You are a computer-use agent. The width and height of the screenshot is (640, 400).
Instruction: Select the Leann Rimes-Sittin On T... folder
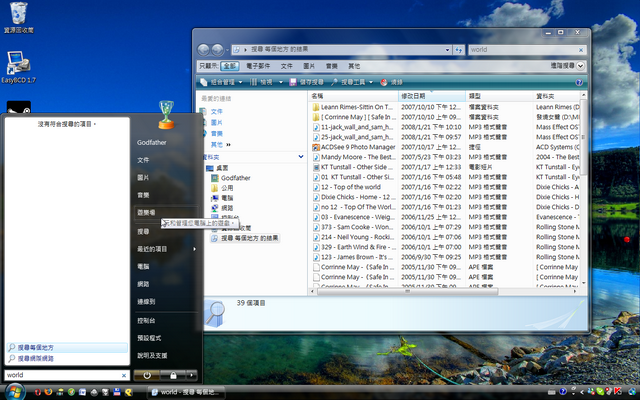tap(353, 107)
